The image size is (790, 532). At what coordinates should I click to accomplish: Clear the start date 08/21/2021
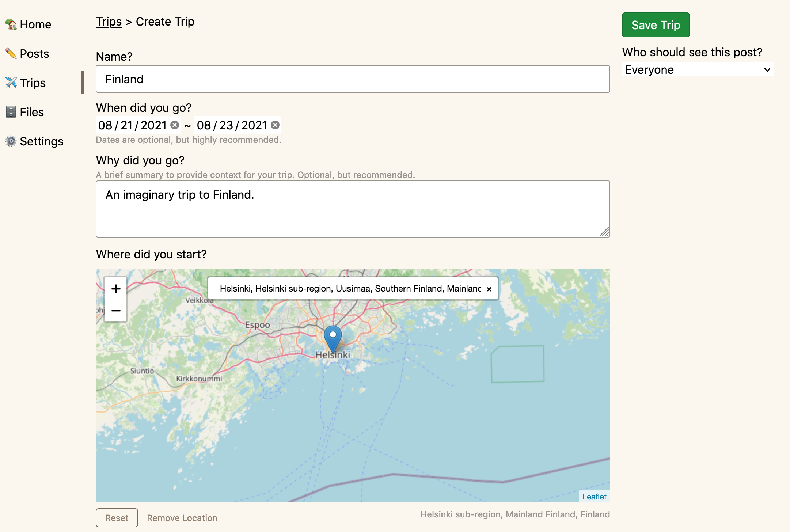point(175,125)
